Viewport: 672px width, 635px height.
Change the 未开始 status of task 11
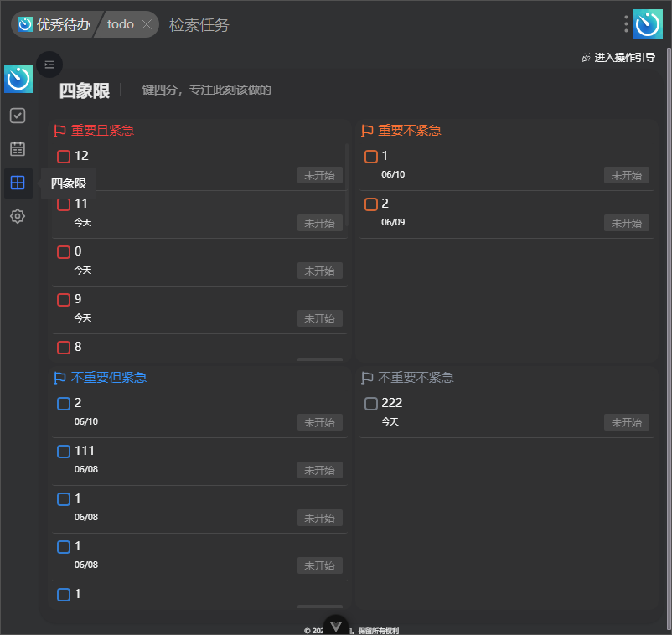coord(320,223)
